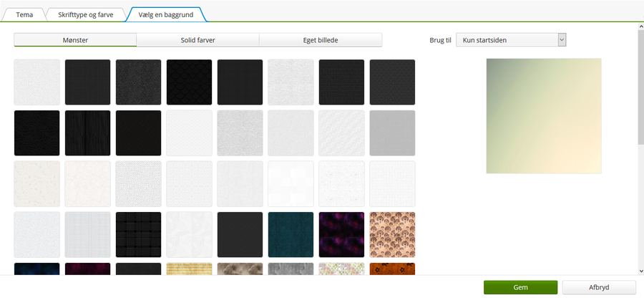The height and width of the screenshot is (298, 644).
Task: Click the scrollbar up arrow
Action: tap(641, 27)
